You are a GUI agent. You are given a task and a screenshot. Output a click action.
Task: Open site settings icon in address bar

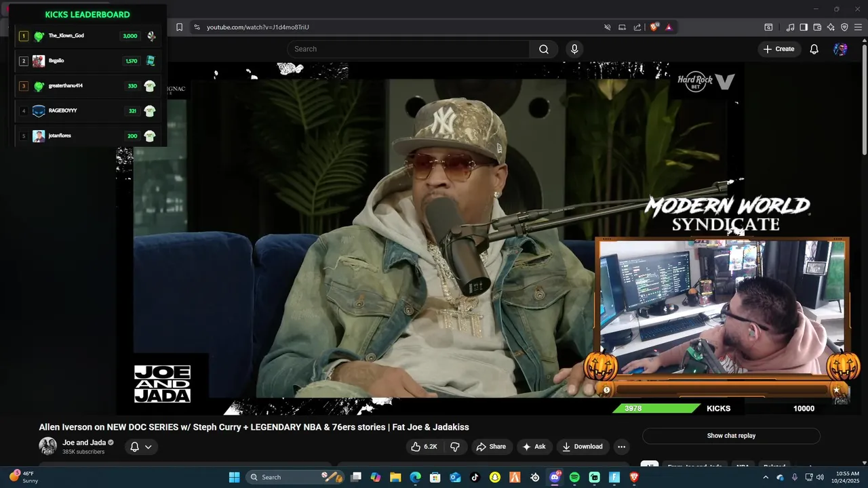coord(197,27)
